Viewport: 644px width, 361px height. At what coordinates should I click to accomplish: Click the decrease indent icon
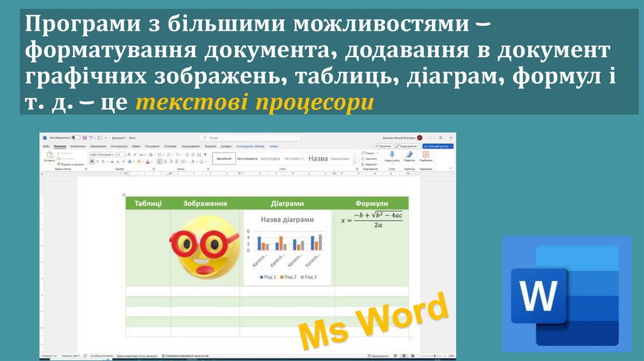(x=187, y=155)
